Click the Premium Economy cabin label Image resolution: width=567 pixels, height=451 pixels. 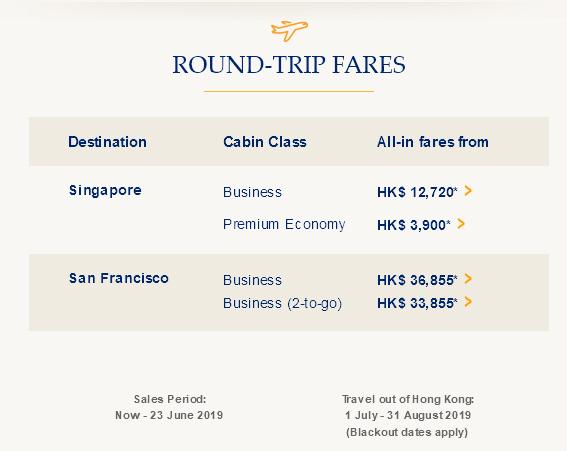pyautogui.click(x=284, y=225)
